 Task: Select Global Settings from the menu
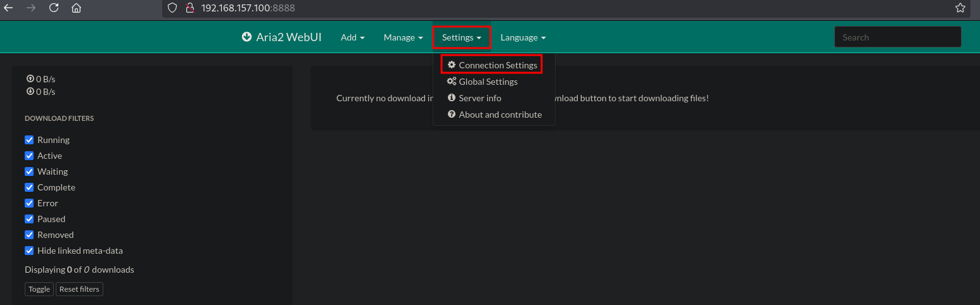(488, 82)
